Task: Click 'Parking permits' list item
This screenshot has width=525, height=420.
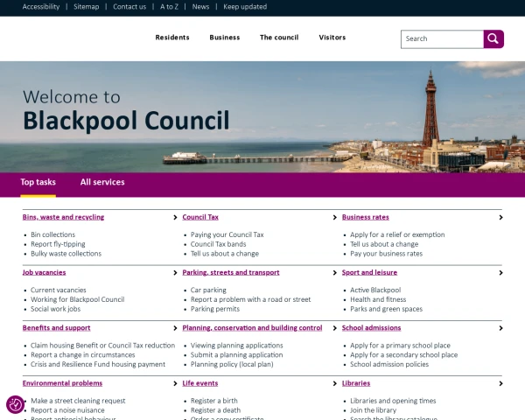Action: [215, 309]
